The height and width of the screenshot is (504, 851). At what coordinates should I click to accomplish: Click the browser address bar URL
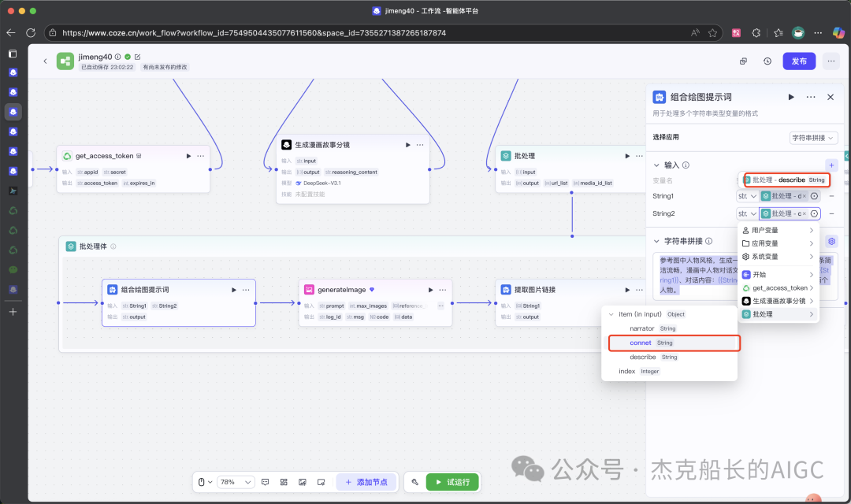(254, 33)
